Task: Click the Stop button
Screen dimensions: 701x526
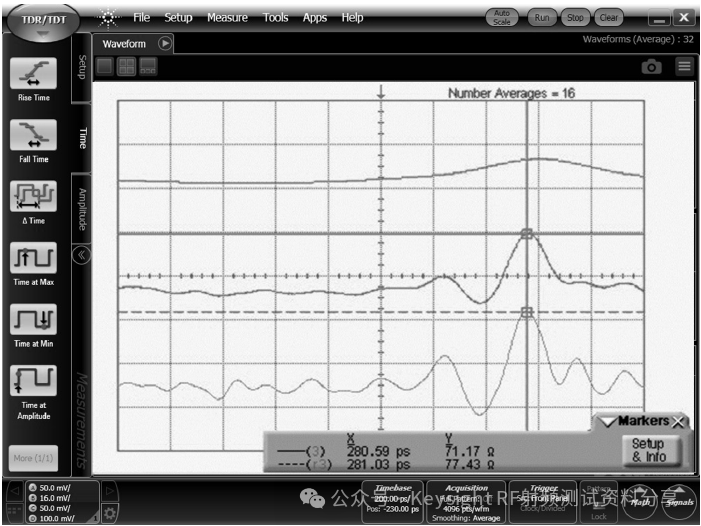Action: [575, 17]
